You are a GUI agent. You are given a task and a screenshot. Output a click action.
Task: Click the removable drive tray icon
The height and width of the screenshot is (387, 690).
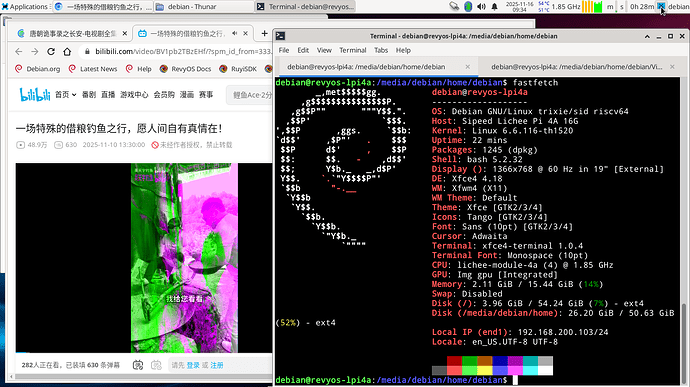point(454,7)
